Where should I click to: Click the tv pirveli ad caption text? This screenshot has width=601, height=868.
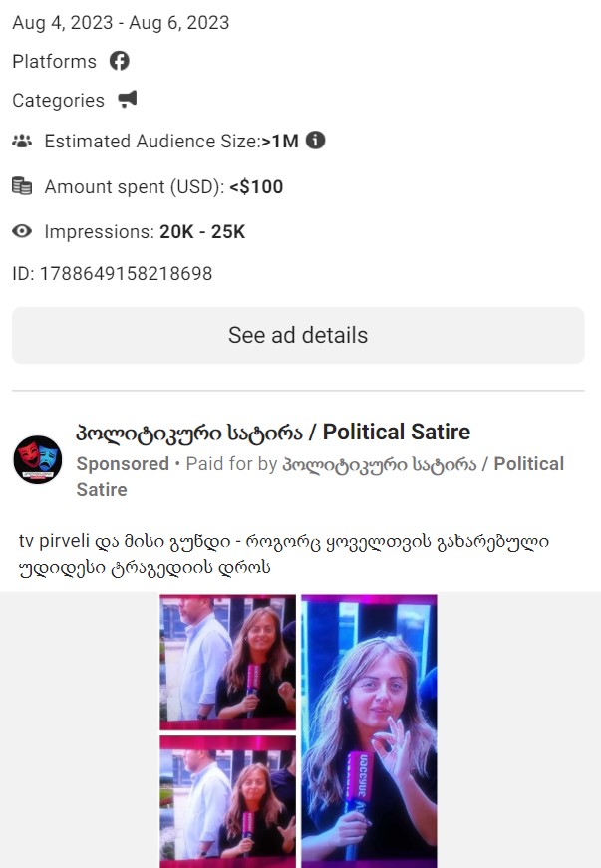[284, 553]
